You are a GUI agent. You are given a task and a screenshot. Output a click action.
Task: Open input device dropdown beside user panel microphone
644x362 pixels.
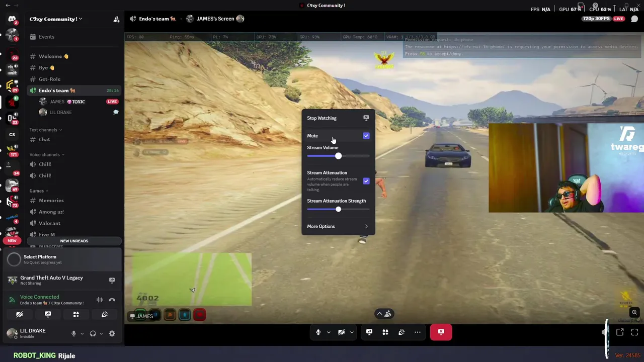click(82, 333)
